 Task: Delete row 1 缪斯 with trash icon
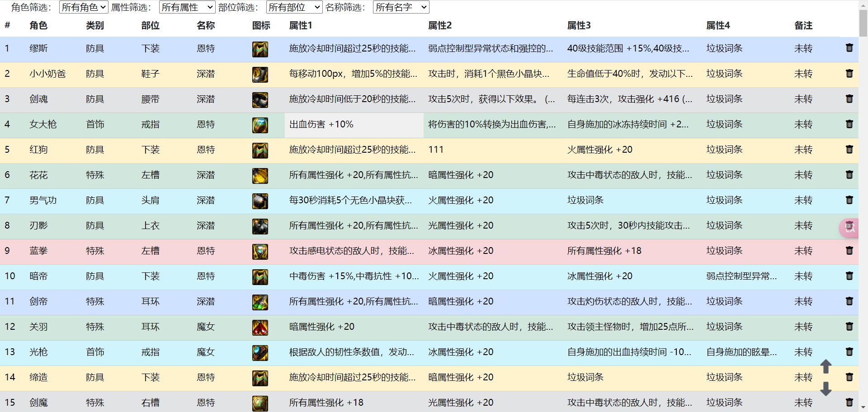tap(849, 48)
